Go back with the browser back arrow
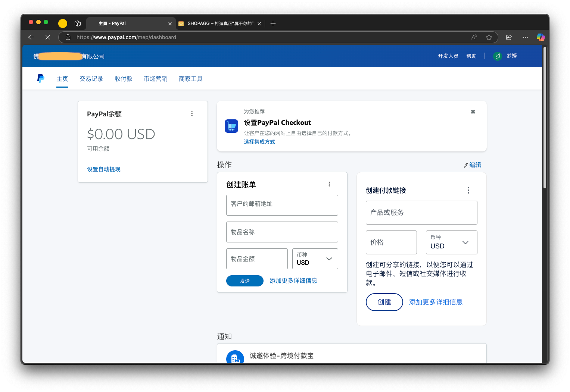The image size is (570, 392). tap(31, 37)
